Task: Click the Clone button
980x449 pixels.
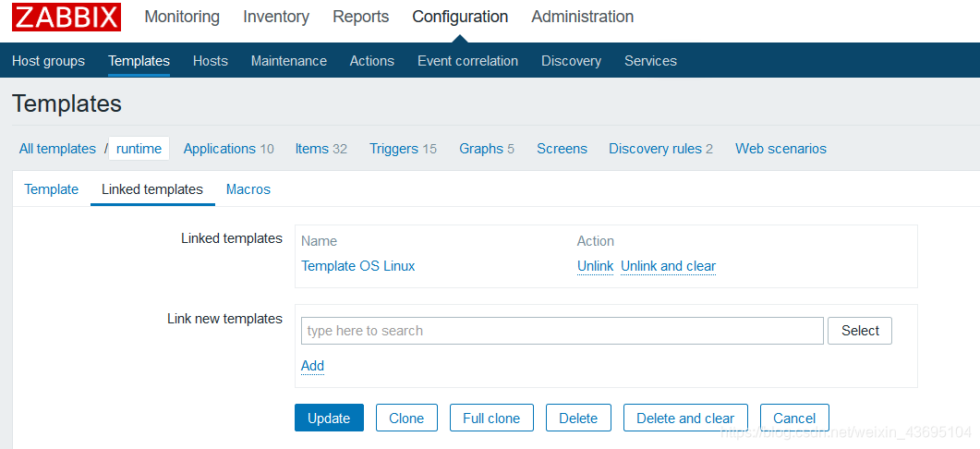Action: point(406,418)
